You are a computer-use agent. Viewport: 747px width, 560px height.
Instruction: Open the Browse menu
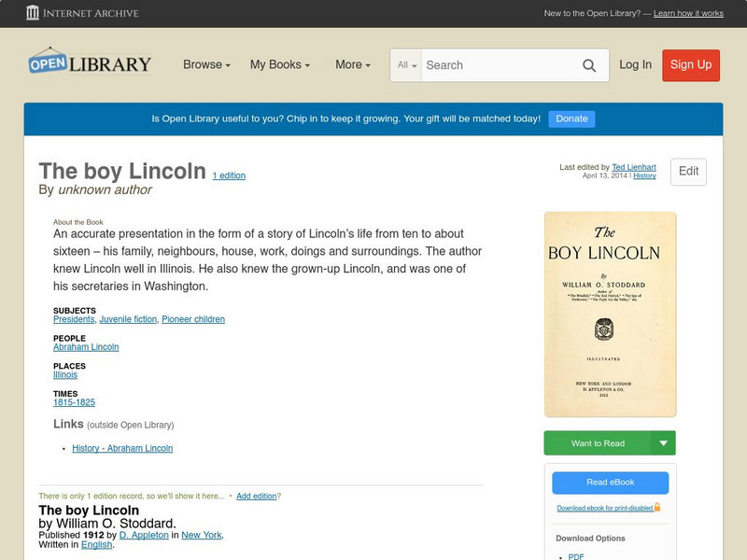(x=207, y=64)
